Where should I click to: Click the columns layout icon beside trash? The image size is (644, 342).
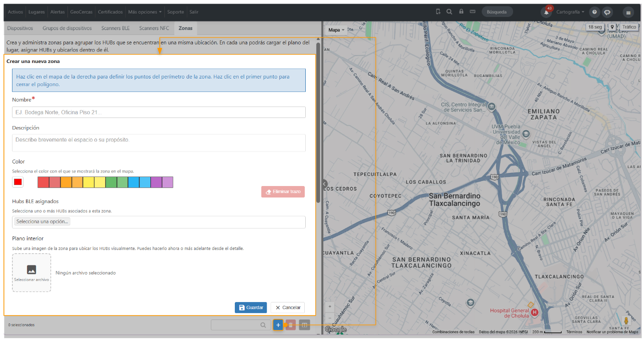pos(304,325)
